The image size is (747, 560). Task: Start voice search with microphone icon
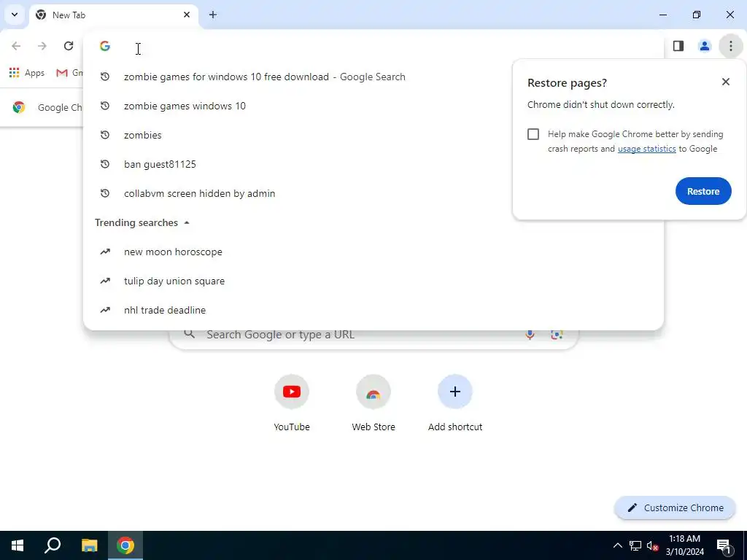530,335
